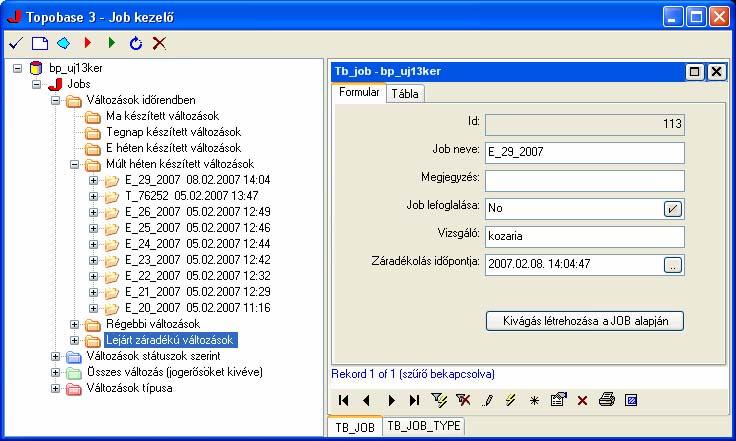Screen dimensions: 736x441
Task: Select E_22_2007 05.02.2007 12:32 entry
Action: 198,276
